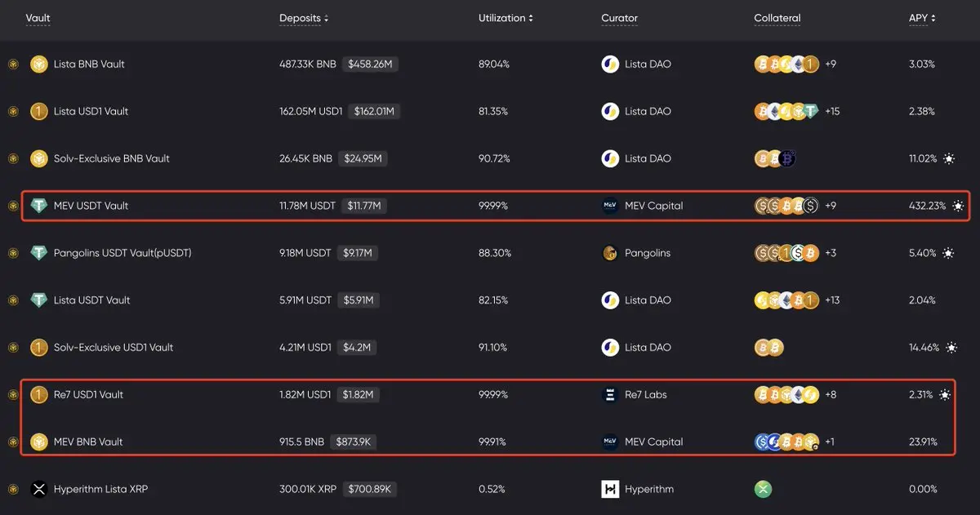Sort the table by Utilization
The width and height of the screenshot is (980, 515).
pyautogui.click(x=506, y=18)
